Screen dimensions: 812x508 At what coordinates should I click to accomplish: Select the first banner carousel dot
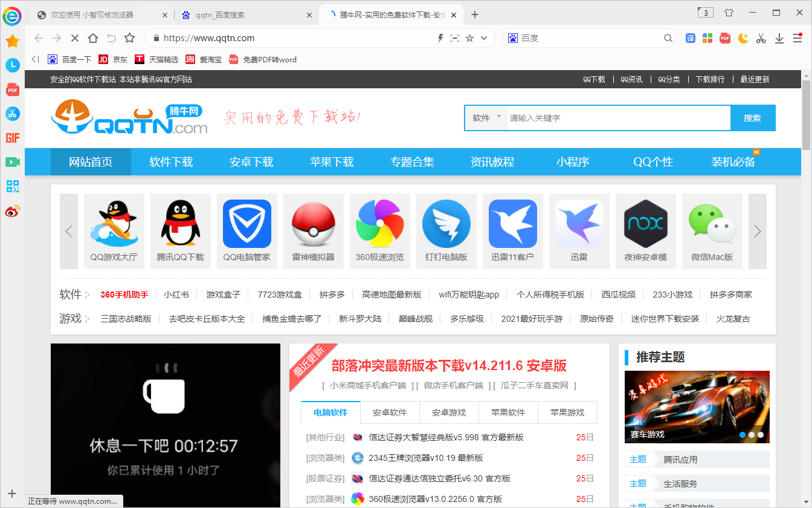[x=743, y=434]
